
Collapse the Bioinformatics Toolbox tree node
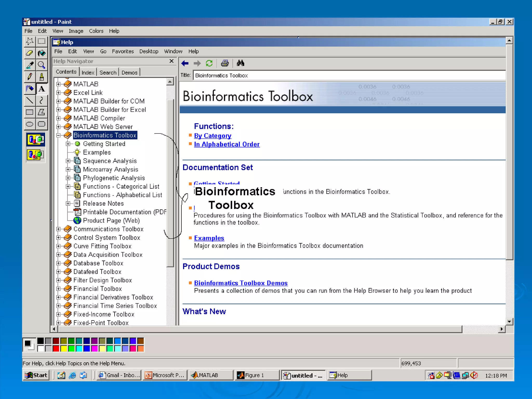click(x=58, y=135)
